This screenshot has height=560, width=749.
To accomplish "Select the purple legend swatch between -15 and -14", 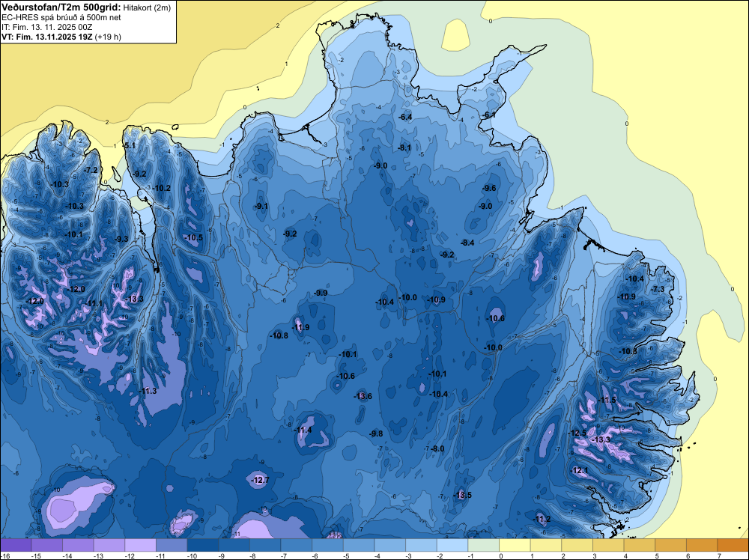I will click(46, 545).
